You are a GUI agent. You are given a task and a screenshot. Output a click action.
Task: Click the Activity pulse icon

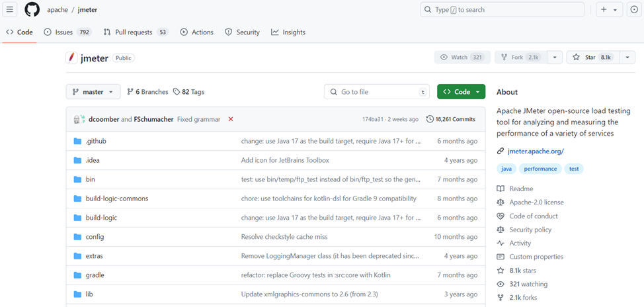tap(501, 243)
